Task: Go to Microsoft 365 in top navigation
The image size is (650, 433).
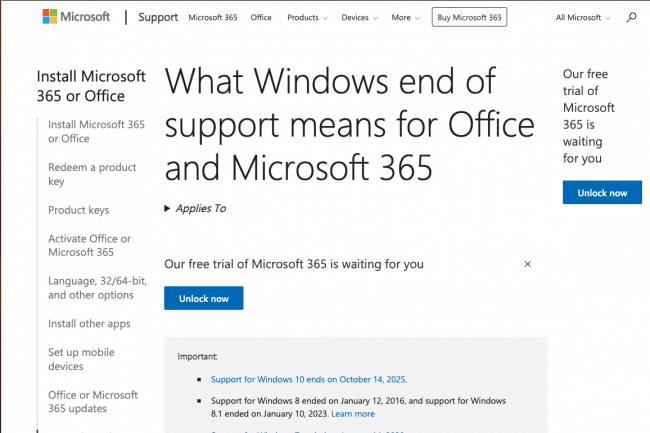Action: point(213,17)
